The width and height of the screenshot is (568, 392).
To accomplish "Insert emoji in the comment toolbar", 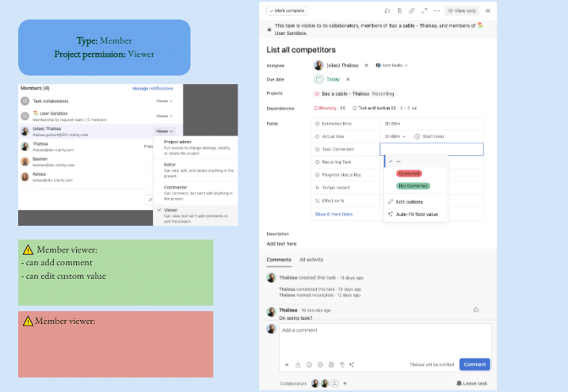I will (309, 364).
